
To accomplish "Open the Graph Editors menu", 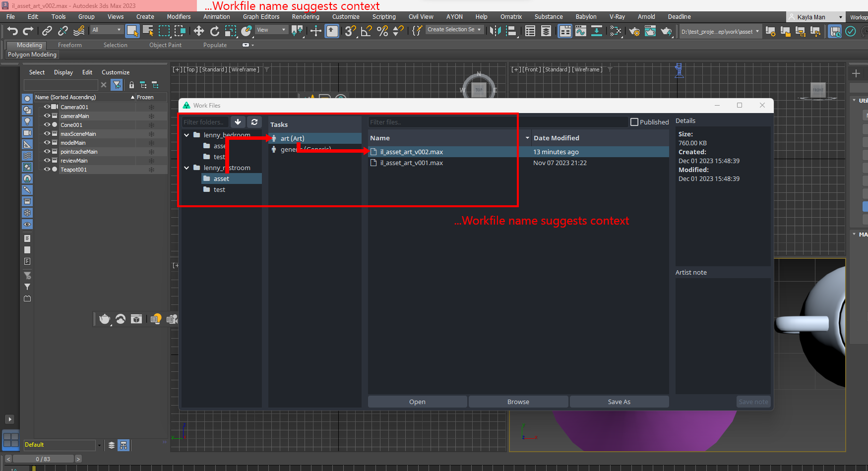I will (261, 17).
